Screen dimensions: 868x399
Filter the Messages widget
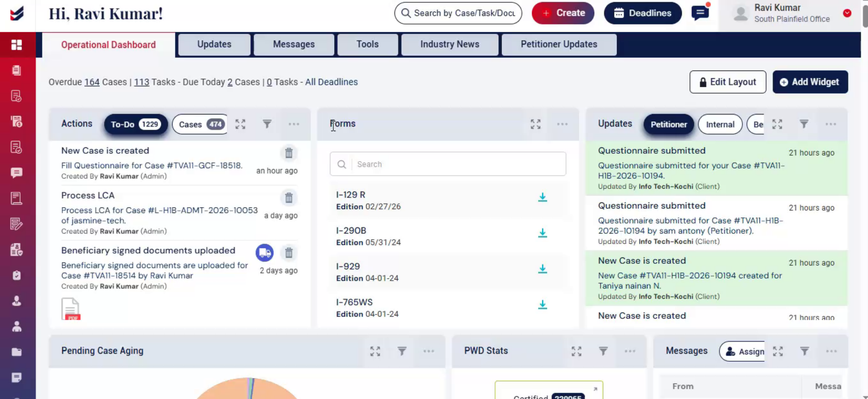[805, 351]
